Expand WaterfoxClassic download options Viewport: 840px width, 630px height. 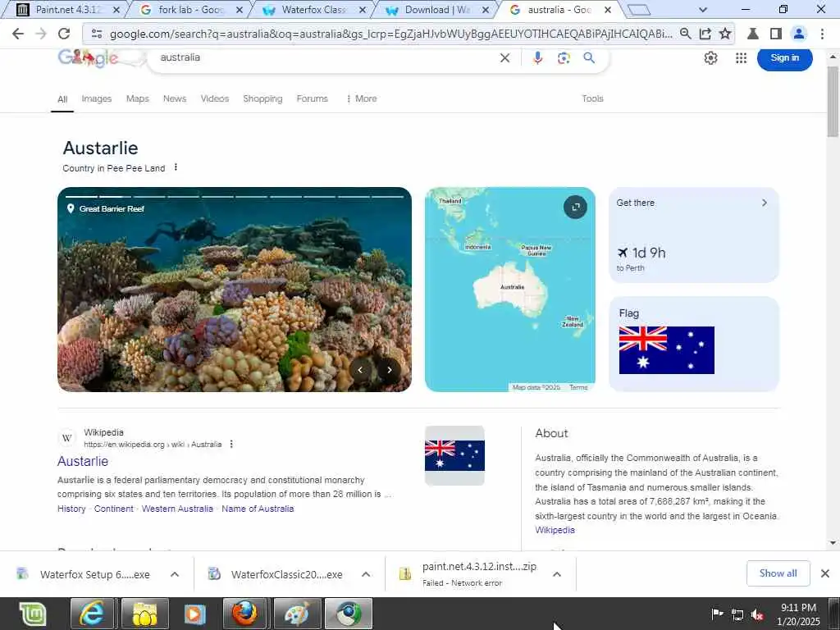click(366, 574)
